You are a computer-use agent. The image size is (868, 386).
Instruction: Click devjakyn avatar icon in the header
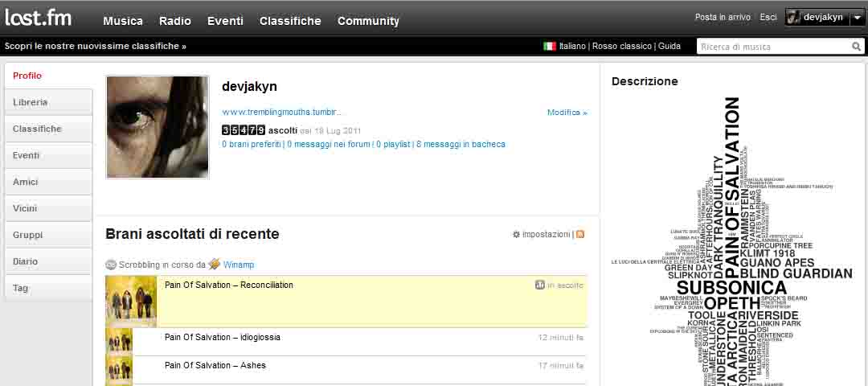pyautogui.click(x=793, y=18)
